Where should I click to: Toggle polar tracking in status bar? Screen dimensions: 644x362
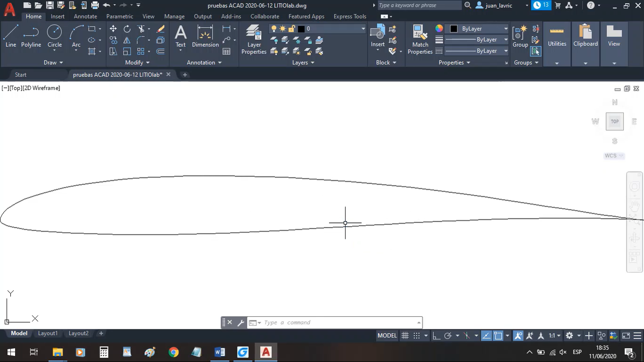[448, 336]
